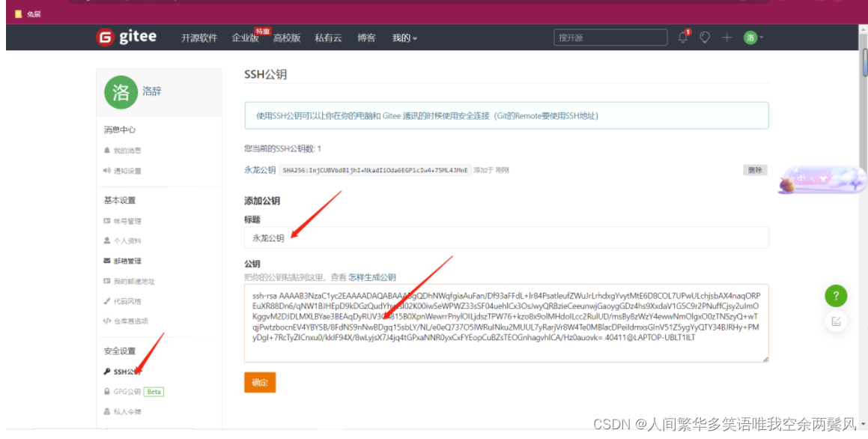Select 开源软件 in the top menu
The width and height of the screenshot is (868, 439).
pyautogui.click(x=198, y=37)
